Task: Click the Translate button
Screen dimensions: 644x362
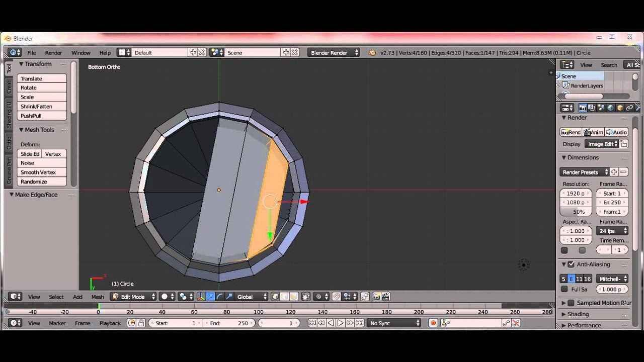Action: click(x=42, y=78)
